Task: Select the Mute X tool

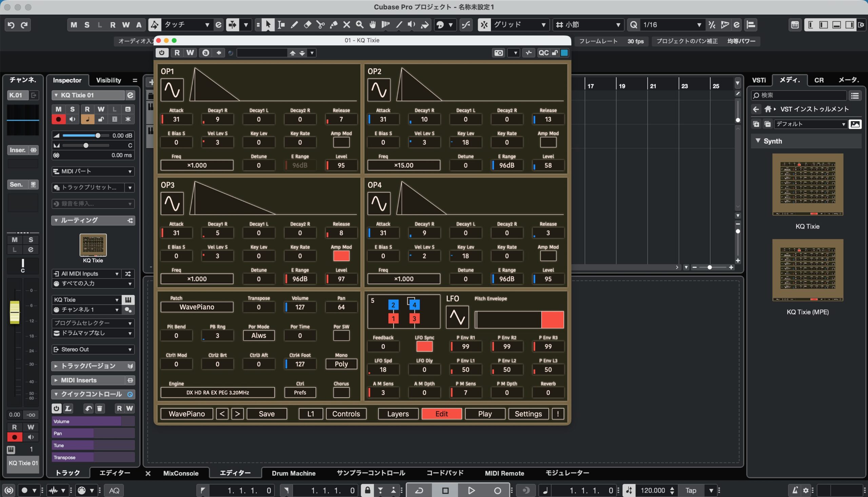Action: (x=347, y=24)
